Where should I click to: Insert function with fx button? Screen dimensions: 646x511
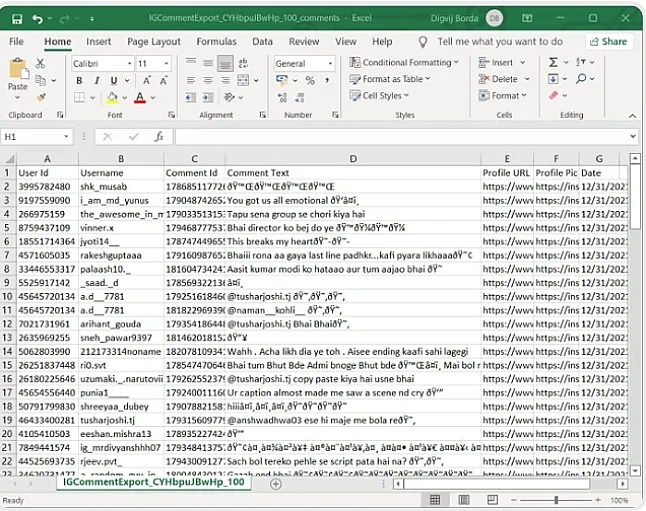click(159, 137)
